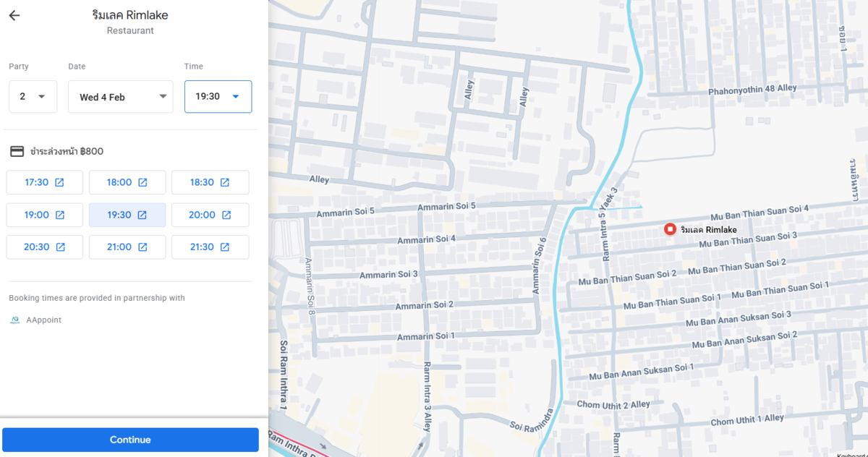Click the back arrow icon
The width and height of the screenshot is (868, 457).
coord(14,16)
